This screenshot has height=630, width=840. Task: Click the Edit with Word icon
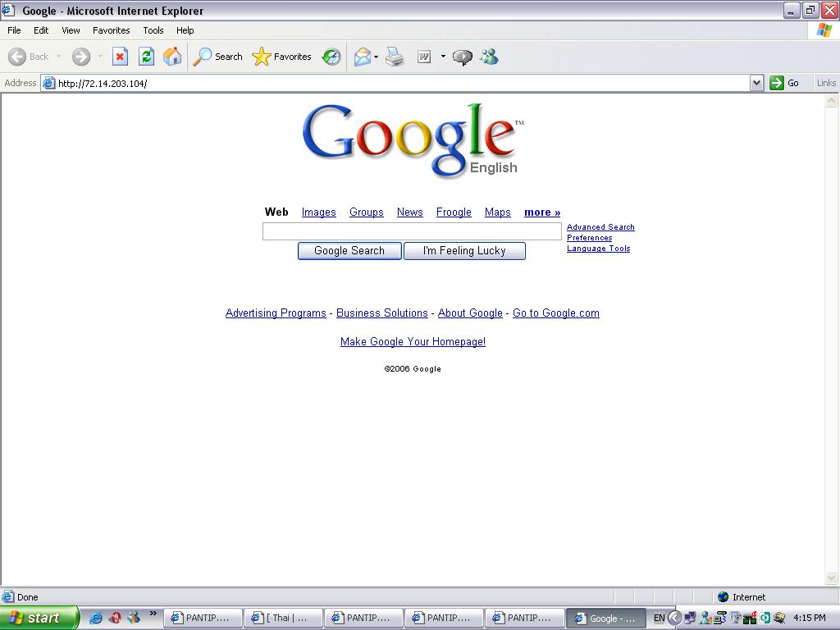(x=424, y=57)
